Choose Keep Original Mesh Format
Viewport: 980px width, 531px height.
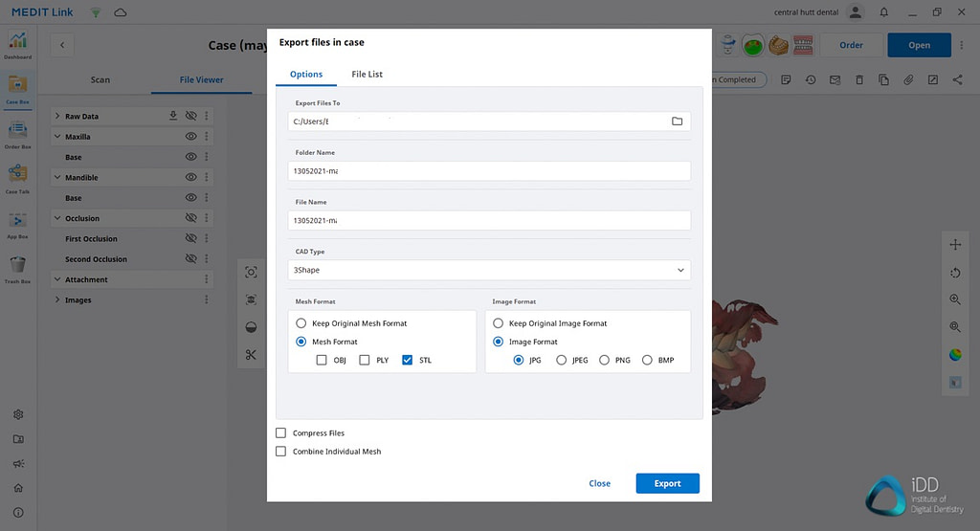pyautogui.click(x=301, y=323)
